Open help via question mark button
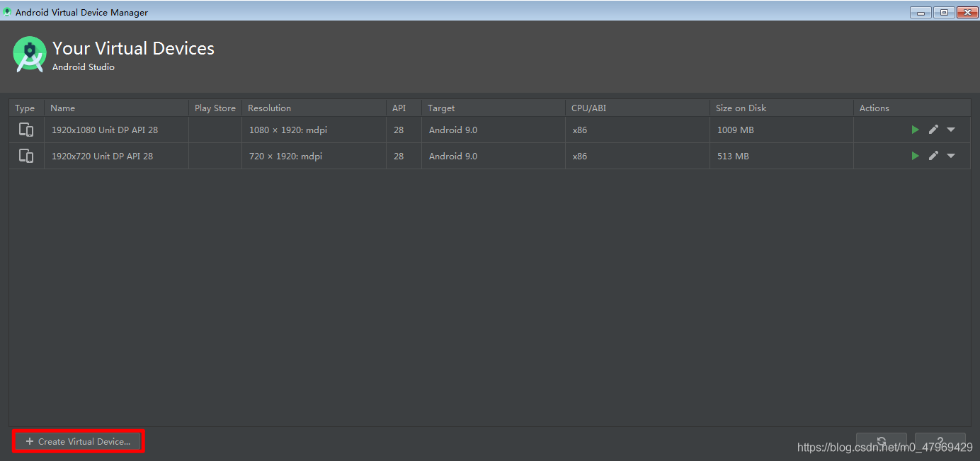 pos(940,441)
